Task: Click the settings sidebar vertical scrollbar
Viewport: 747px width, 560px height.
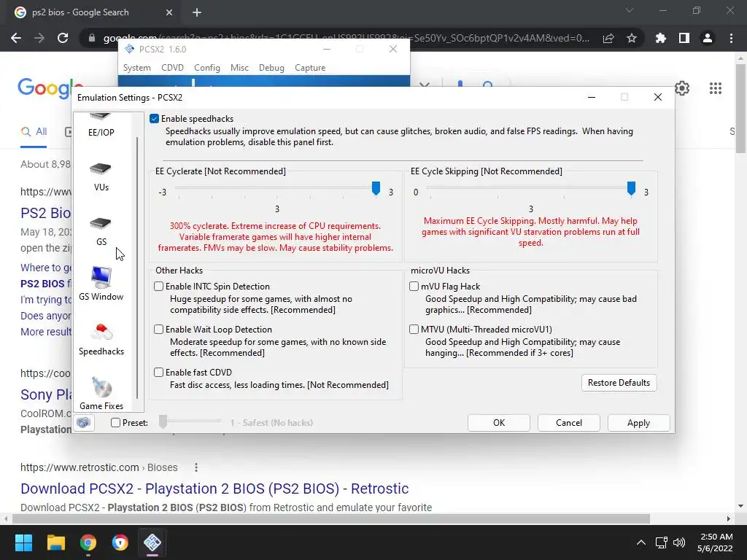Action: pos(137,268)
